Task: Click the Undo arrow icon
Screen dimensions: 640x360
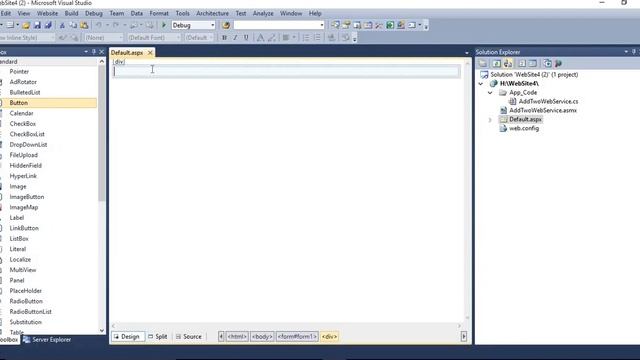Action: [x=99, y=25]
